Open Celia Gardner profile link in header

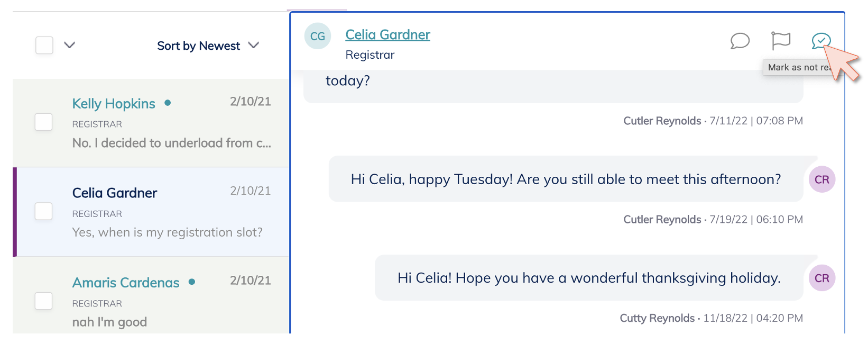(x=387, y=35)
